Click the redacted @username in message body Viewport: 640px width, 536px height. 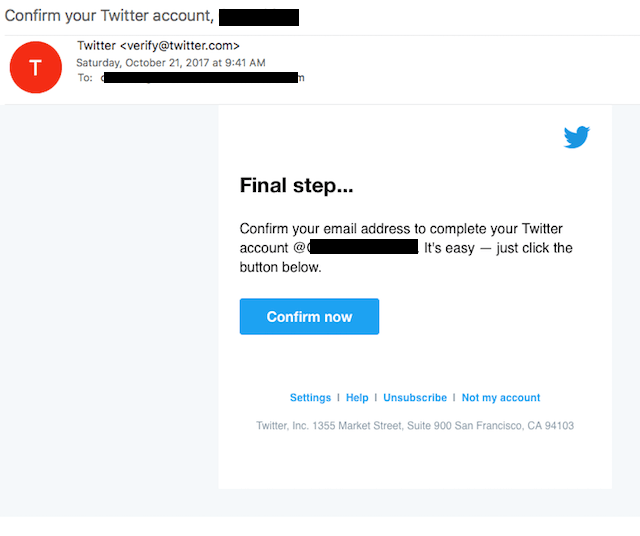coord(361,247)
